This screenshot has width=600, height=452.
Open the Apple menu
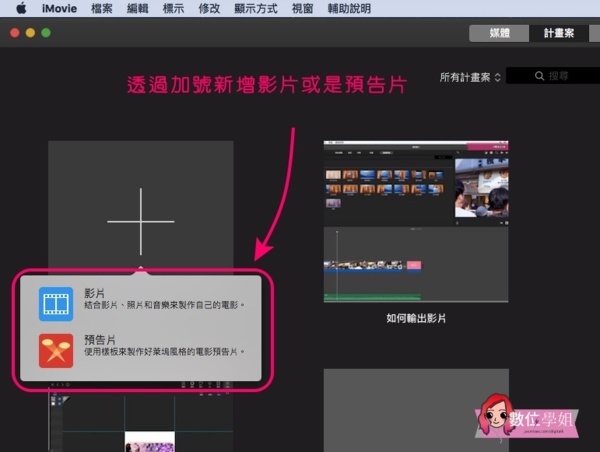point(20,9)
